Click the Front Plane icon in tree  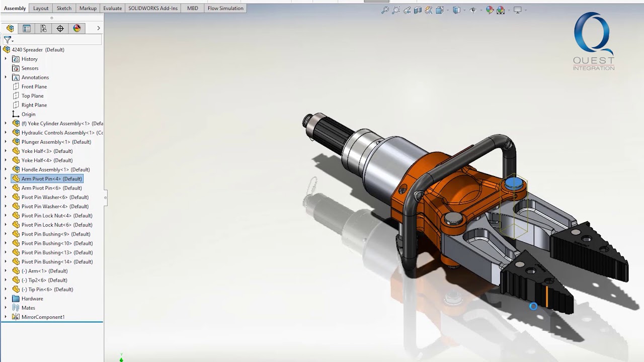click(16, 86)
